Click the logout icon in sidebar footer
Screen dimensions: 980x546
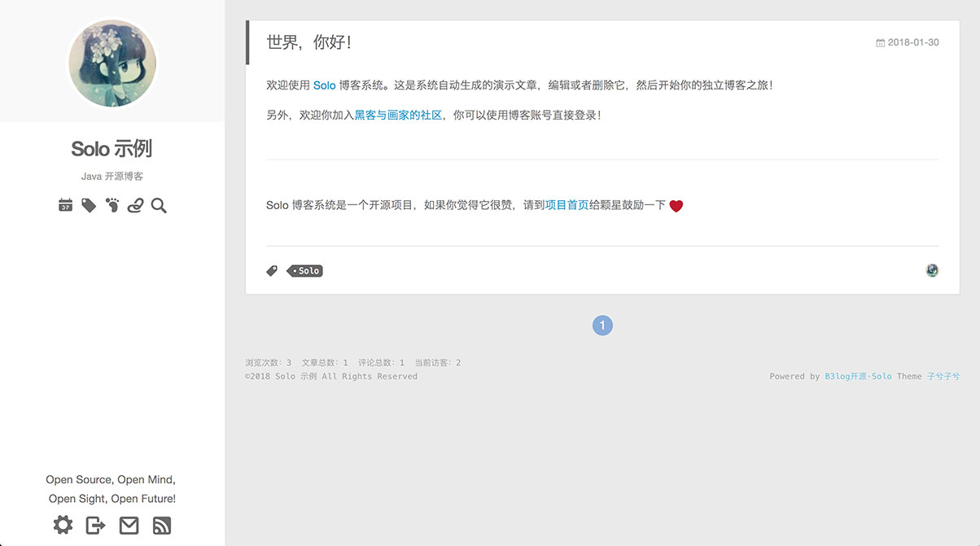point(96,525)
